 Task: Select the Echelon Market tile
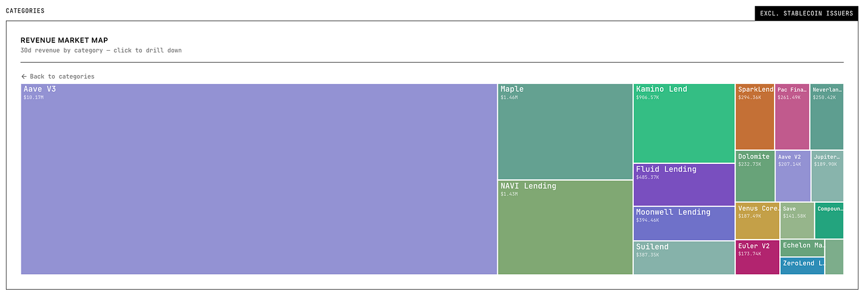tap(802, 248)
